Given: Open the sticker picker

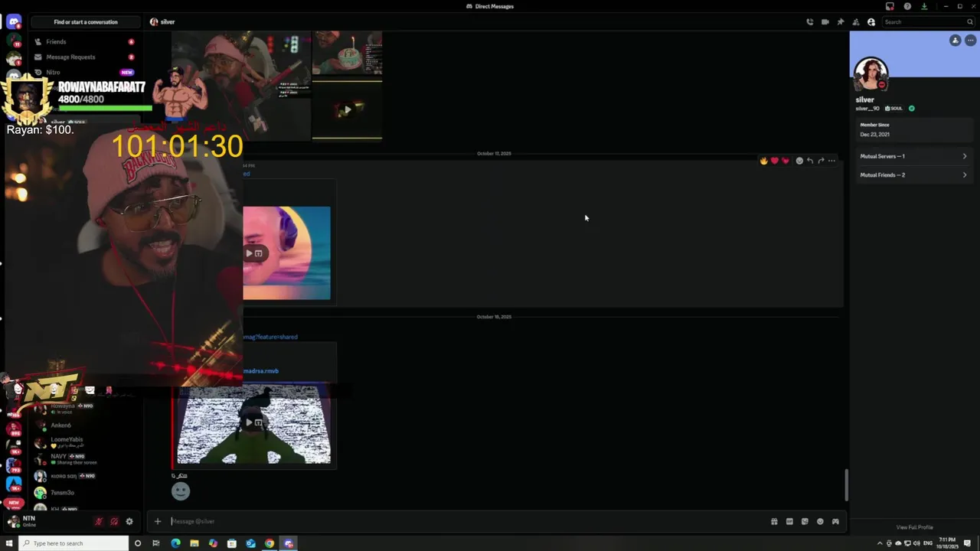Looking at the screenshot, I should (805, 521).
